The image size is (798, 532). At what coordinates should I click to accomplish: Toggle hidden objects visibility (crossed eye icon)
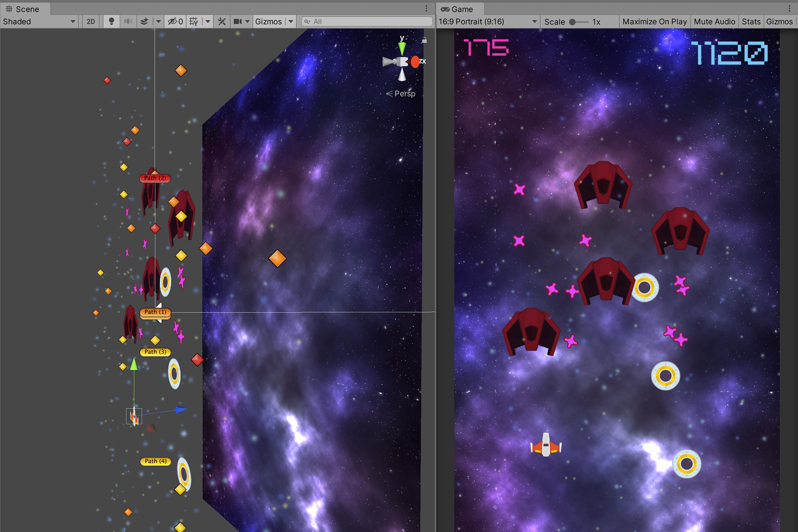tap(175, 21)
